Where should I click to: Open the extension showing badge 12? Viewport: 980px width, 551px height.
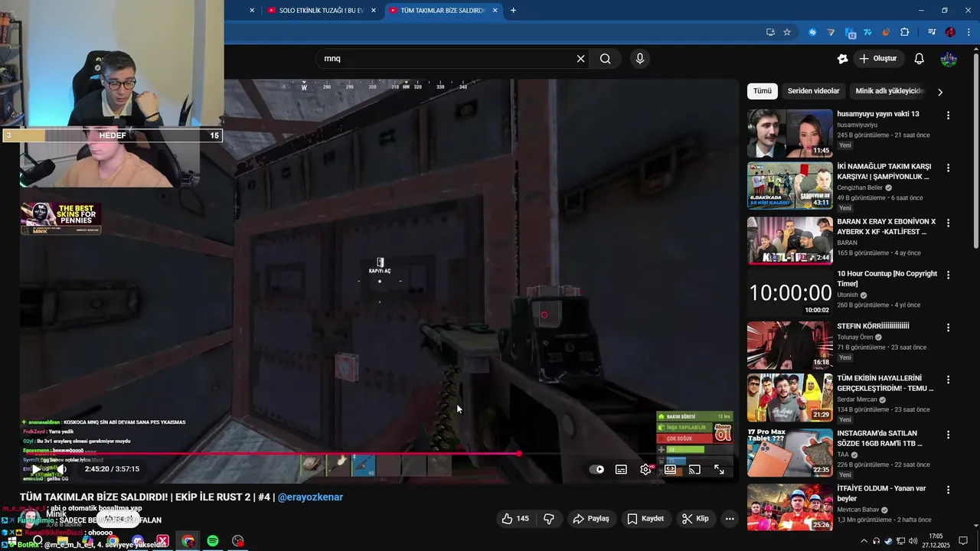coord(850,33)
